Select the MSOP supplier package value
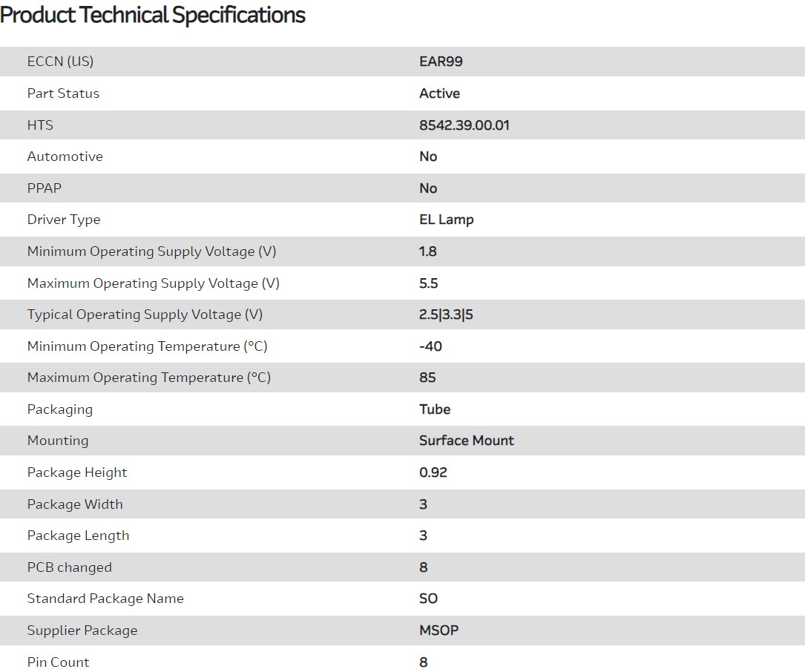805x672 pixels. 438,630
